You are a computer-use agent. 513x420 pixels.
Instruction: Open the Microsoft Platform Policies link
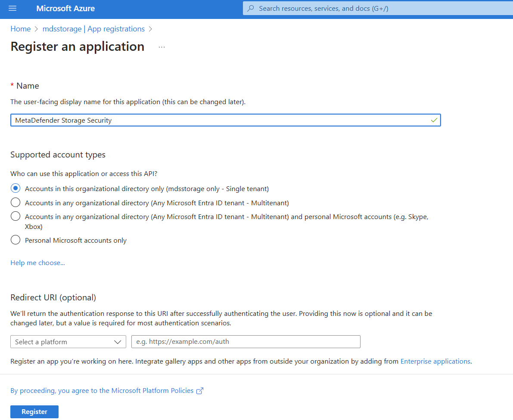coord(102,391)
